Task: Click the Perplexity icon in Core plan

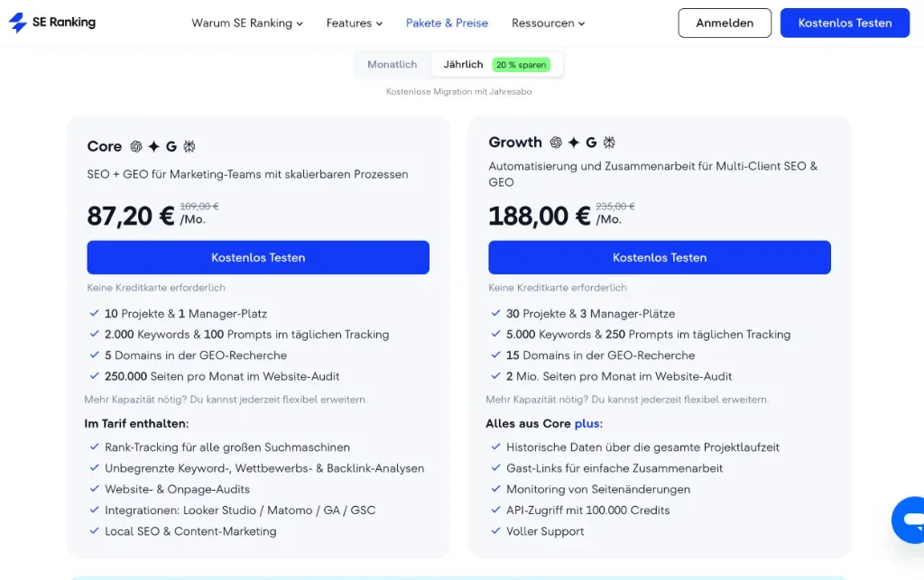Action: (189, 146)
